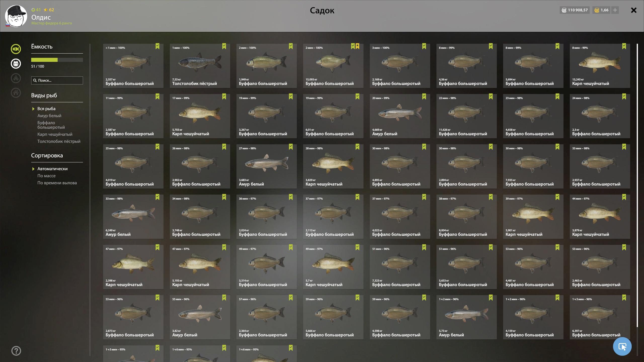
Task: Open the fish keepnet sidebar icon
Action: pos(16,49)
